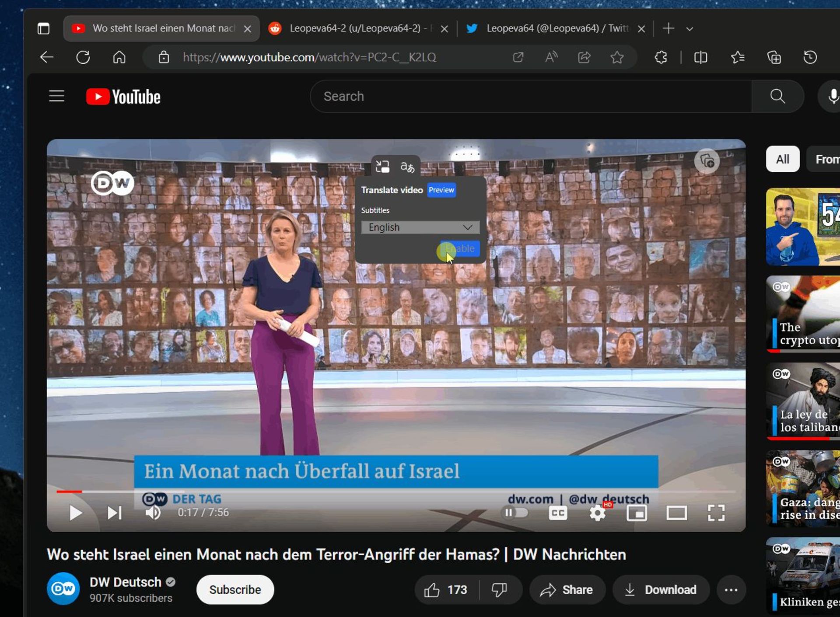Open page in external app icon
This screenshot has height=617, width=840.
pos(518,57)
